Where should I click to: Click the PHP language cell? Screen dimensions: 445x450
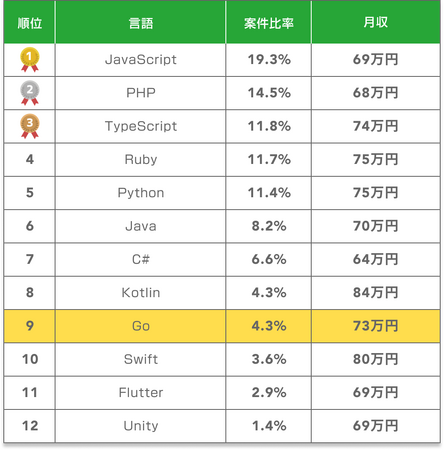(x=141, y=93)
